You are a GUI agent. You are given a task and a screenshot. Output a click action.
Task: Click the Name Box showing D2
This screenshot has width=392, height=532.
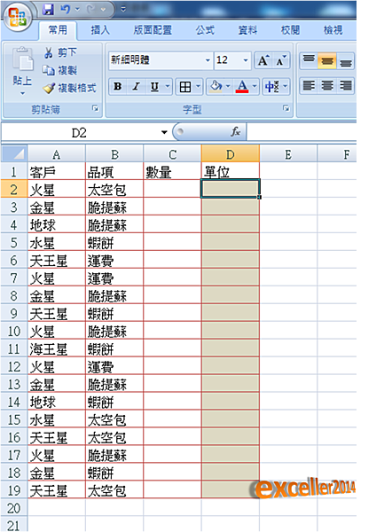(x=79, y=133)
